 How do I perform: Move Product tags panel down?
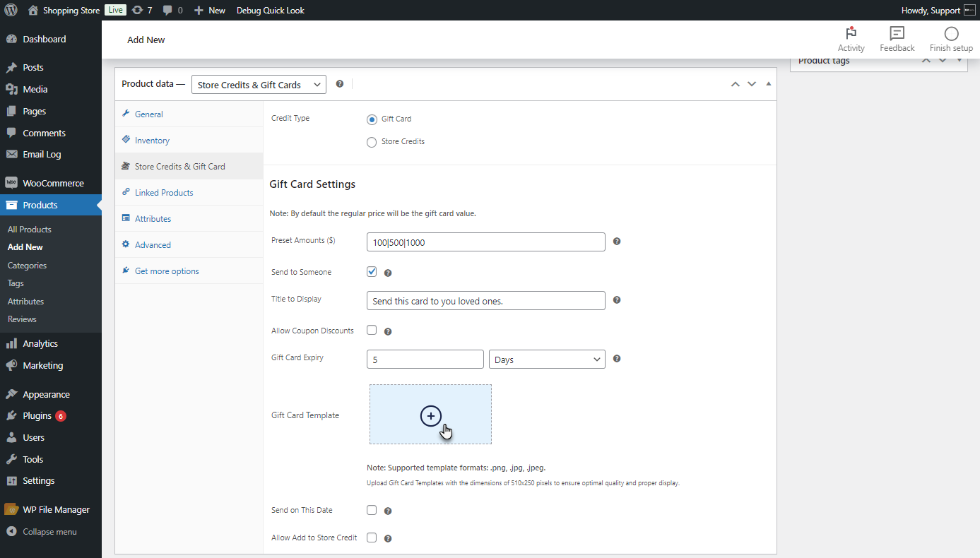point(943,61)
